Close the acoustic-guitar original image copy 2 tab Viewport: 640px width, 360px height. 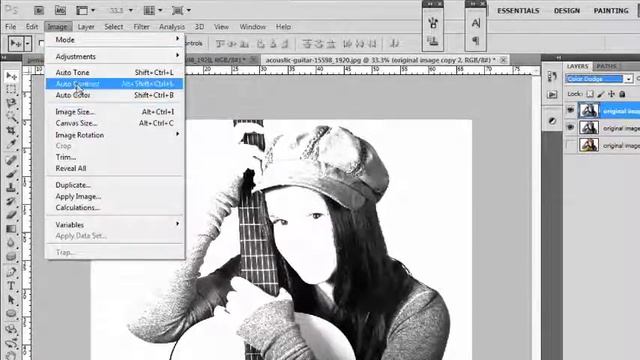(504, 60)
